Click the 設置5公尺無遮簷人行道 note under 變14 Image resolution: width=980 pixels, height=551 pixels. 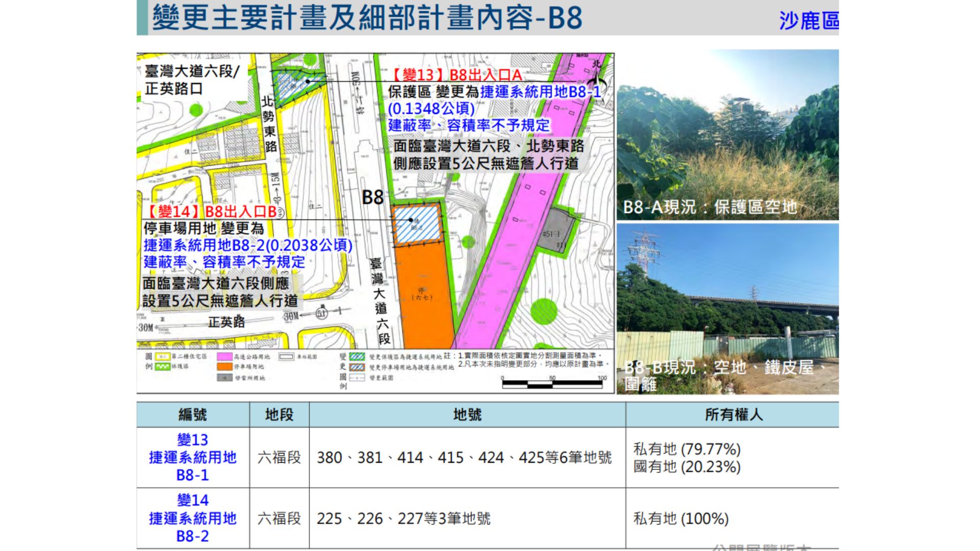[x=220, y=300]
